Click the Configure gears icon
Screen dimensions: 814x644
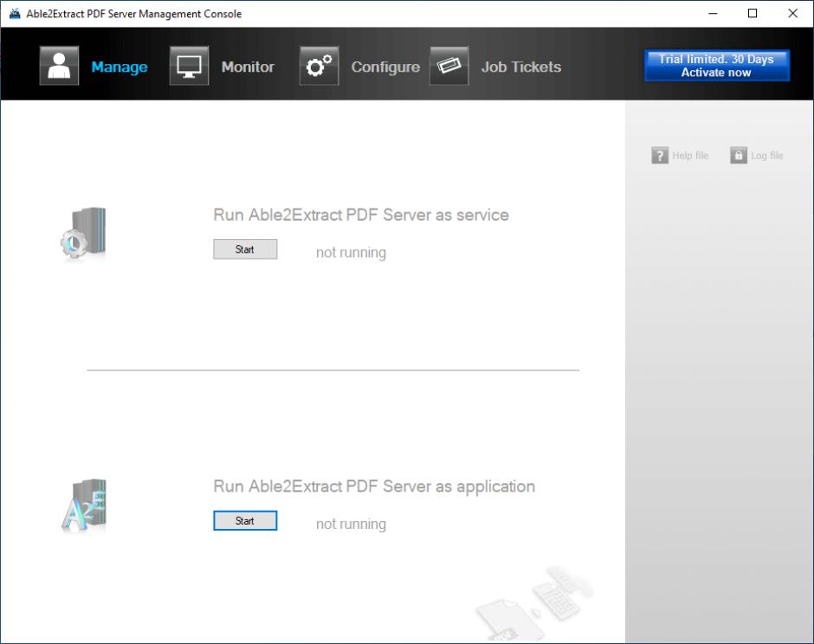coord(319,67)
